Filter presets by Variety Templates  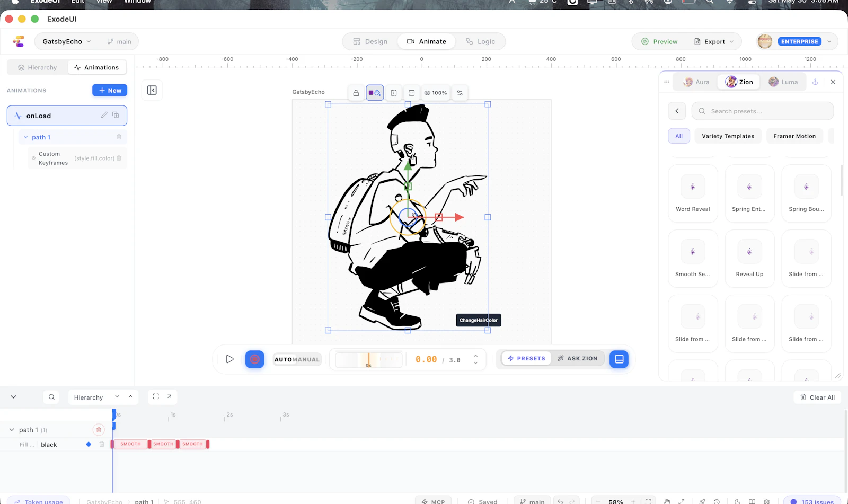coord(728,136)
